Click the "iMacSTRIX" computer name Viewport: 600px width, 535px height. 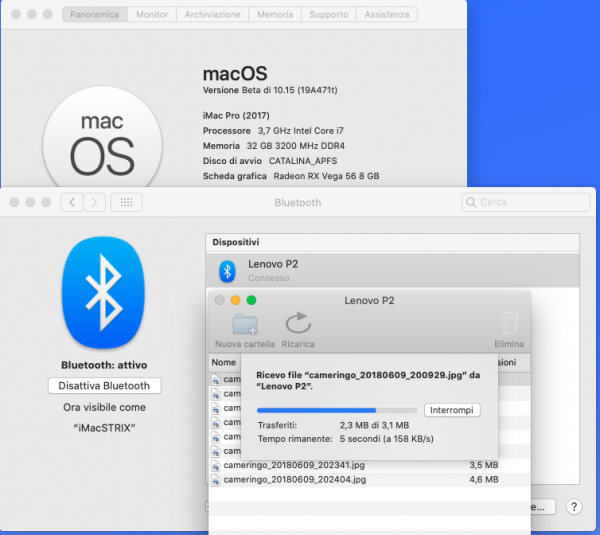(x=104, y=428)
